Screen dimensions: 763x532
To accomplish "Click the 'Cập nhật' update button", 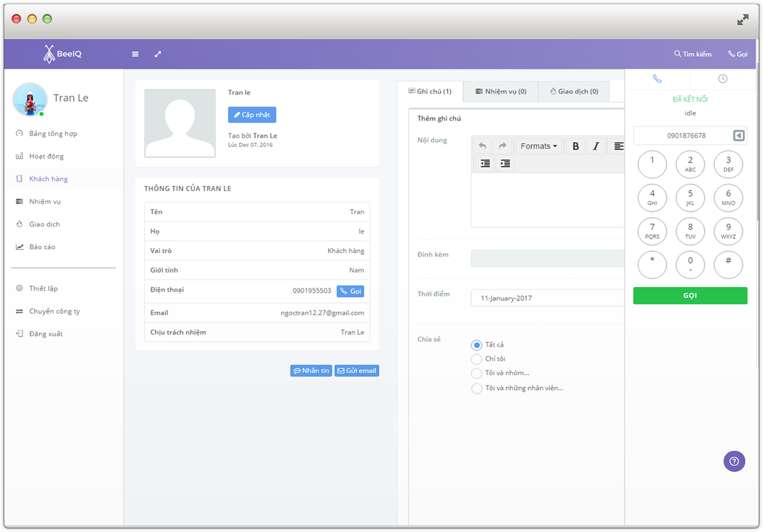I will [x=252, y=115].
